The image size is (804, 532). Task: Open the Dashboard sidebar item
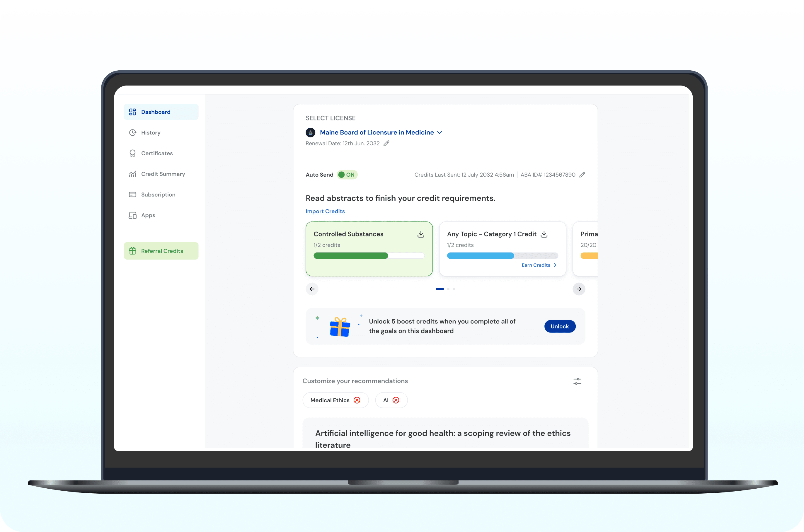161,112
